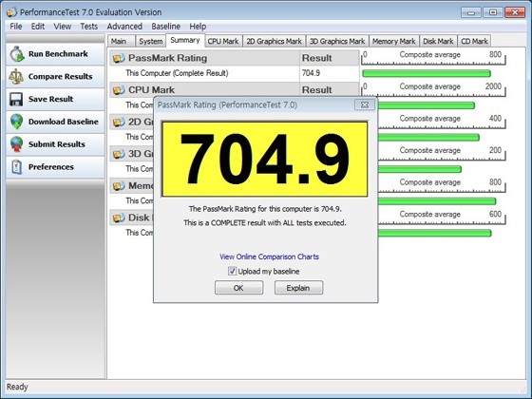532x399 pixels.
Task: Click the Preferences button label
Action: [x=51, y=167]
